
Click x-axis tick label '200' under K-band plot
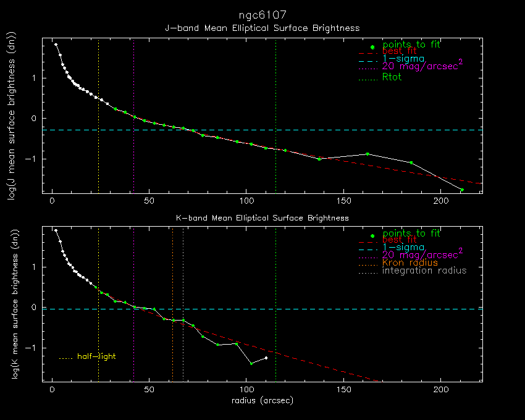[441, 390]
